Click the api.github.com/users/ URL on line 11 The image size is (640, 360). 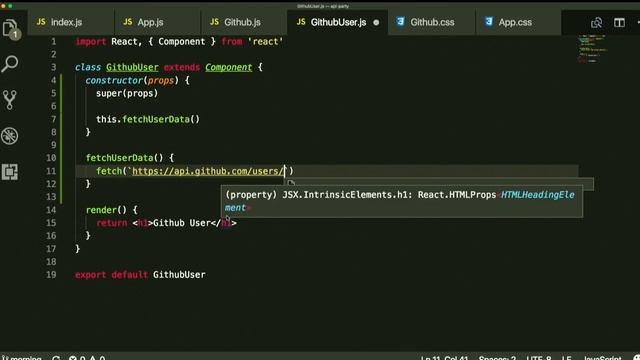(x=208, y=171)
